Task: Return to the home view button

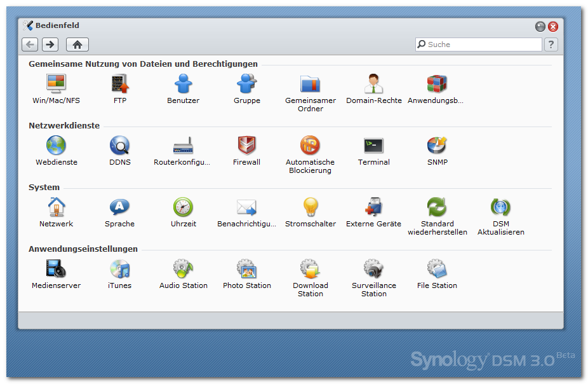Action: point(77,45)
